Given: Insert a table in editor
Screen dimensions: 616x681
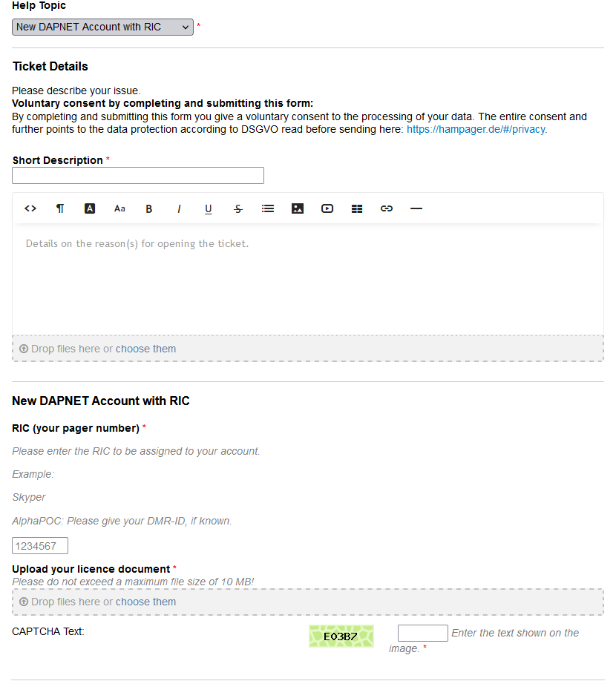Looking at the screenshot, I should [357, 208].
